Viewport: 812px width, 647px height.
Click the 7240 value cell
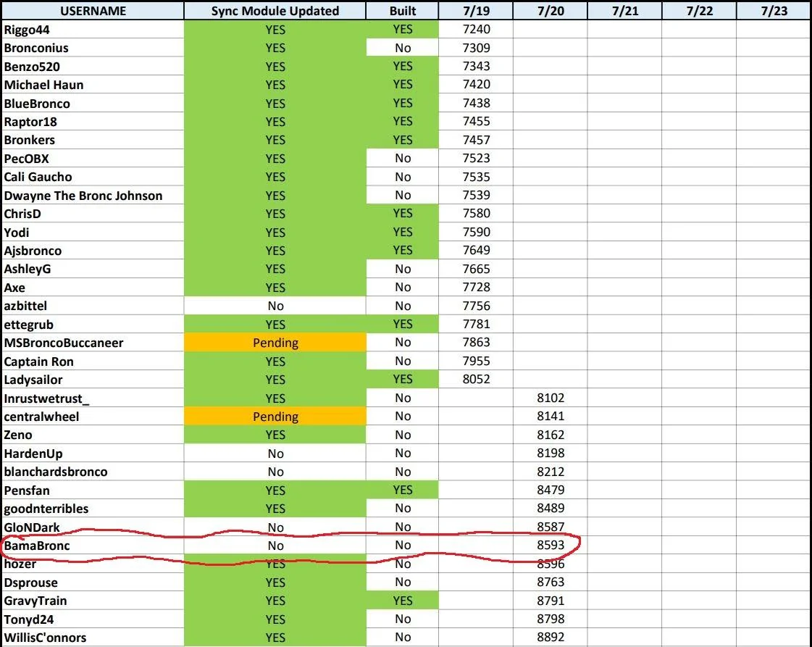coord(476,30)
